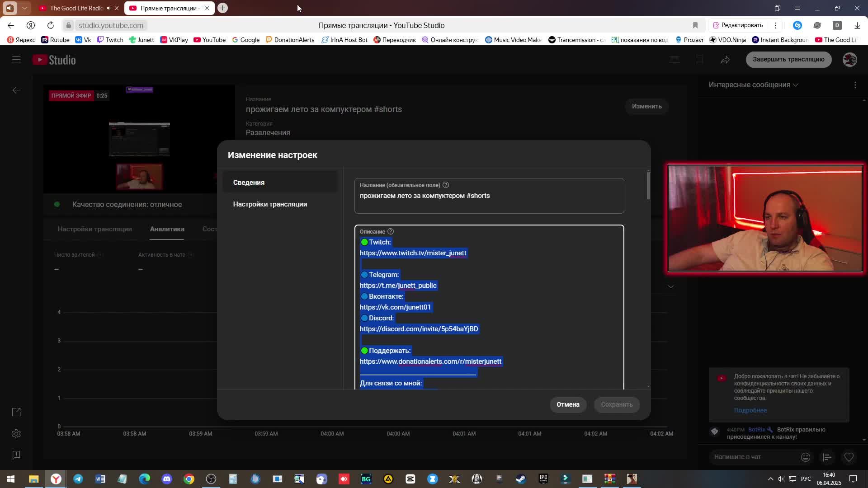Open the Studio hamburger menu icon
This screenshot has width=868, height=488.
16,60
